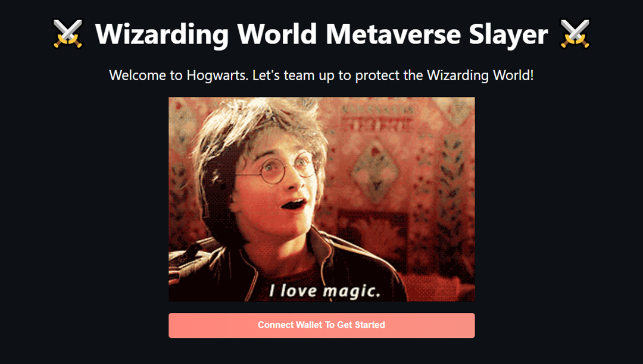Click the diamond pattern on the red tapestry
The width and height of the screenshot is (643, 364).
pos(374,171)
